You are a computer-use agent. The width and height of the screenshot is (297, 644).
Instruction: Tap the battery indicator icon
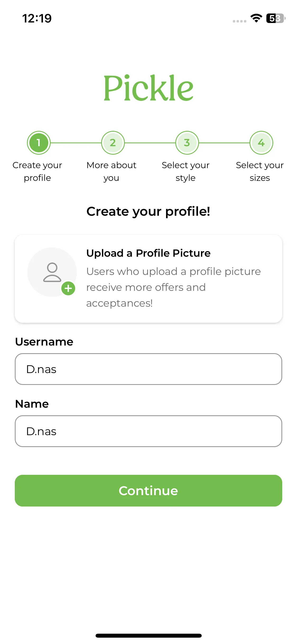(x=276, y=18)
